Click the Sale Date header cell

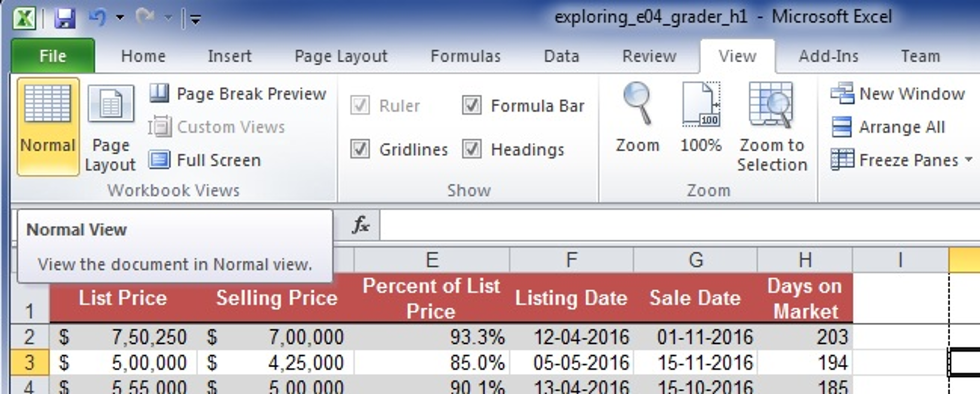click(695, 298)
